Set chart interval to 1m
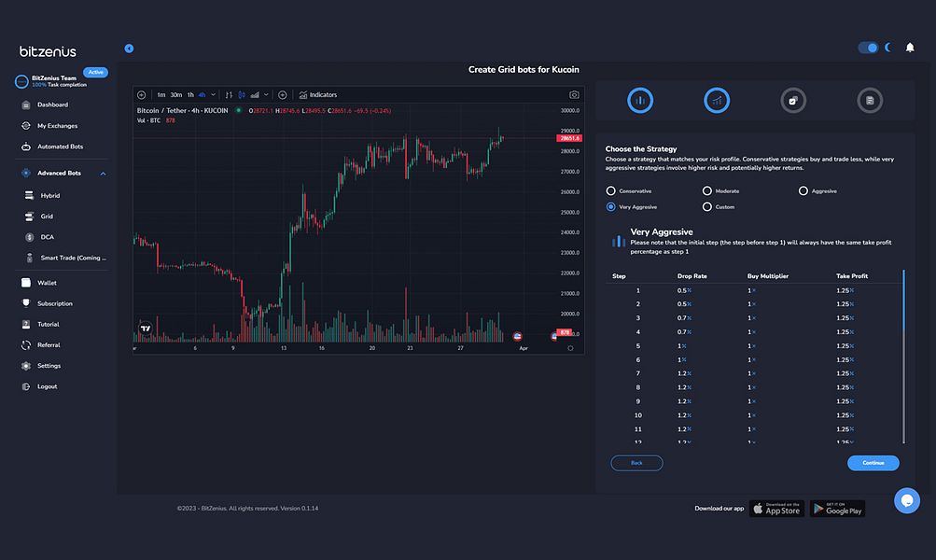936x560 pixels. point(161,95)
